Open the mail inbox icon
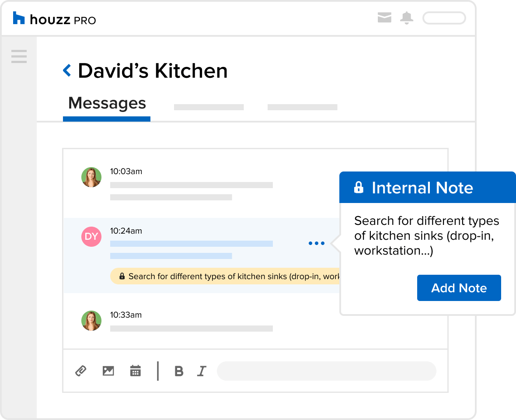 click(x=384, y=18)
